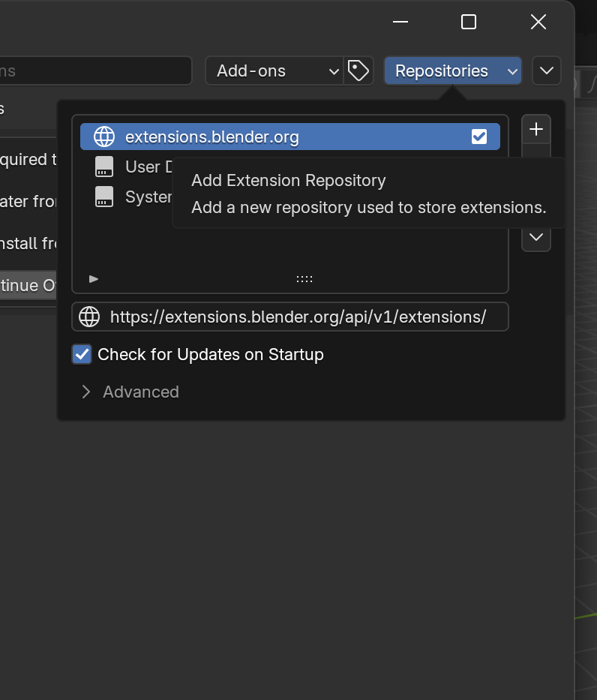Disable the extensions.blender.org repository checkbox
597x700 pixels.
click(x=478, y=137)
